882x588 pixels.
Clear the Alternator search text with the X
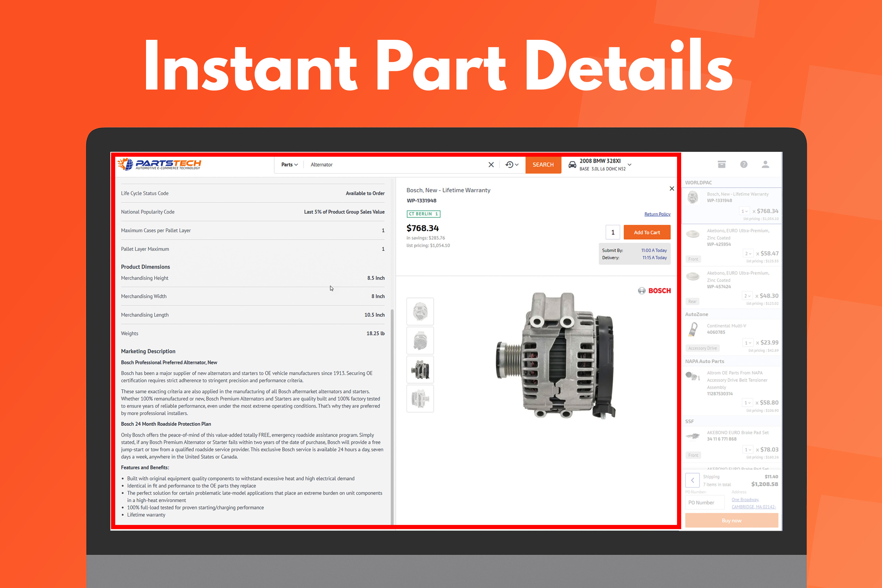[x=491, y=165]
